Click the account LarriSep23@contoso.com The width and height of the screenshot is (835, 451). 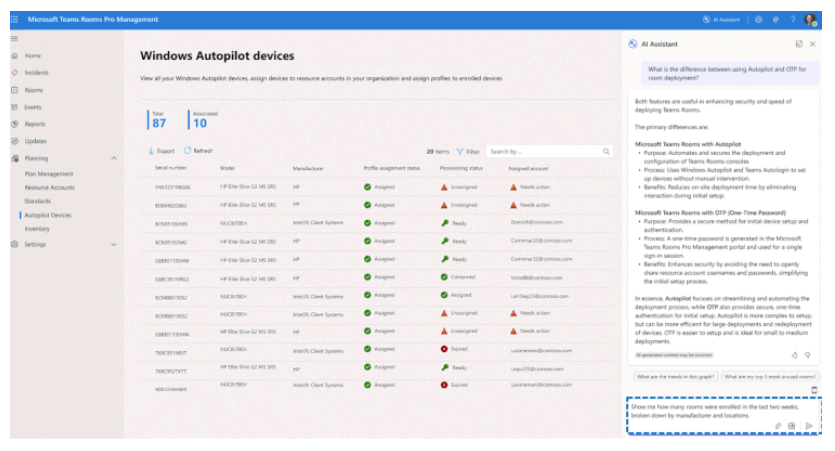539,296
